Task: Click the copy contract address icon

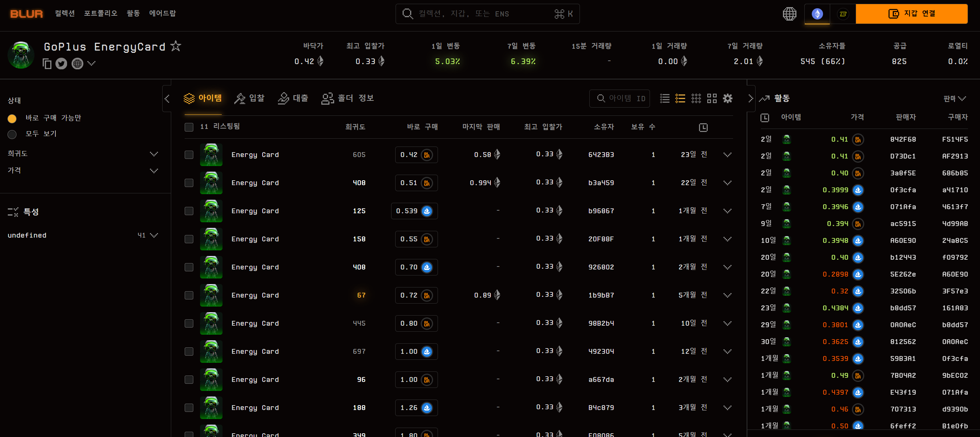Action: tap(47, 64)
